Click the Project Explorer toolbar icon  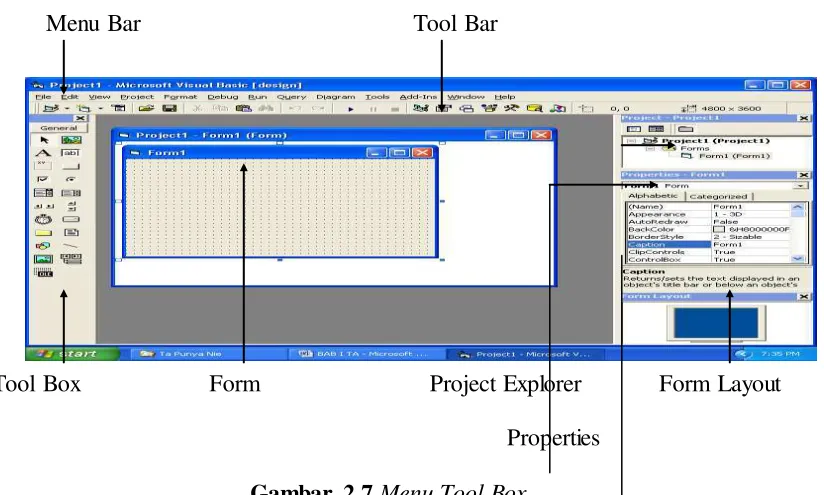pos(420,108)
